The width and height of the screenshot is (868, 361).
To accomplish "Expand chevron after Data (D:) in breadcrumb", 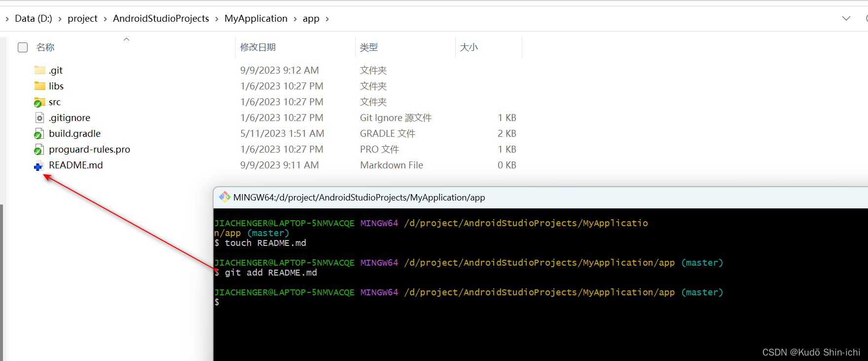I will click(60, 19).
